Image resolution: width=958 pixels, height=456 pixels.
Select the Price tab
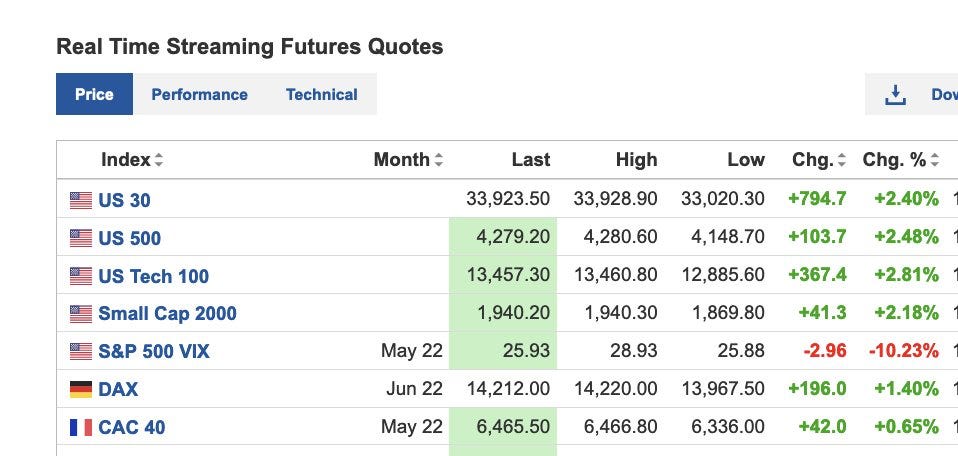tap(94, 94)
